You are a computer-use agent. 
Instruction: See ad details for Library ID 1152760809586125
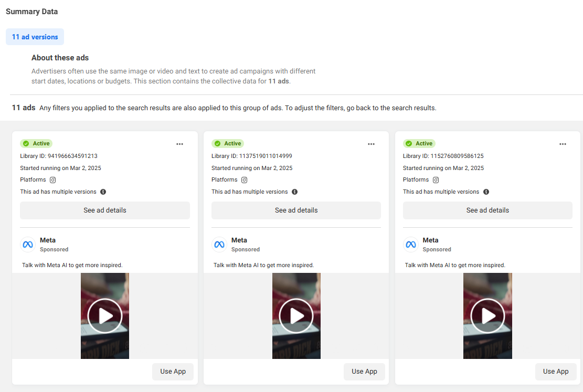point(487,210)
